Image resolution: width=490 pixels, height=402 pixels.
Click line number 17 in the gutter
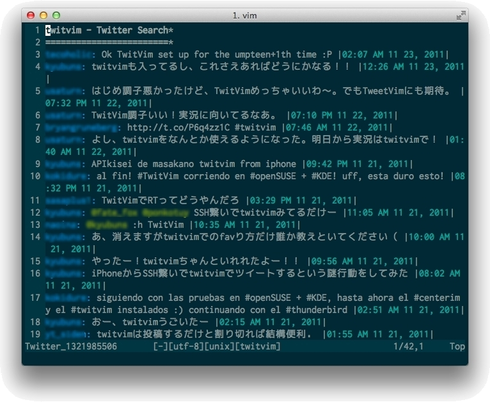tap(35, 298)
